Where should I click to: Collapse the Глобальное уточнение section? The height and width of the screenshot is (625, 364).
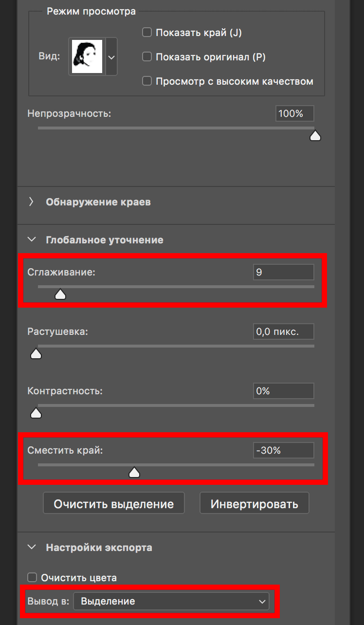31,239
